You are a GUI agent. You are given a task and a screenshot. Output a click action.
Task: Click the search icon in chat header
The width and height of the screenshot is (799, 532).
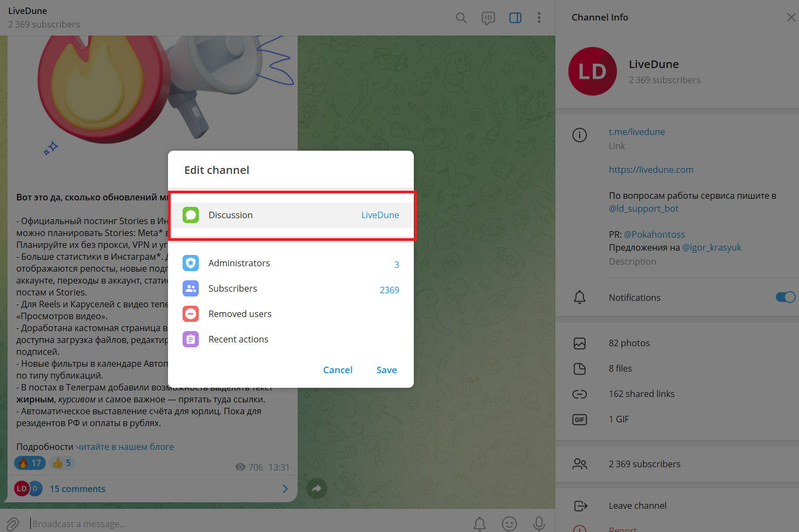(461, 18)
